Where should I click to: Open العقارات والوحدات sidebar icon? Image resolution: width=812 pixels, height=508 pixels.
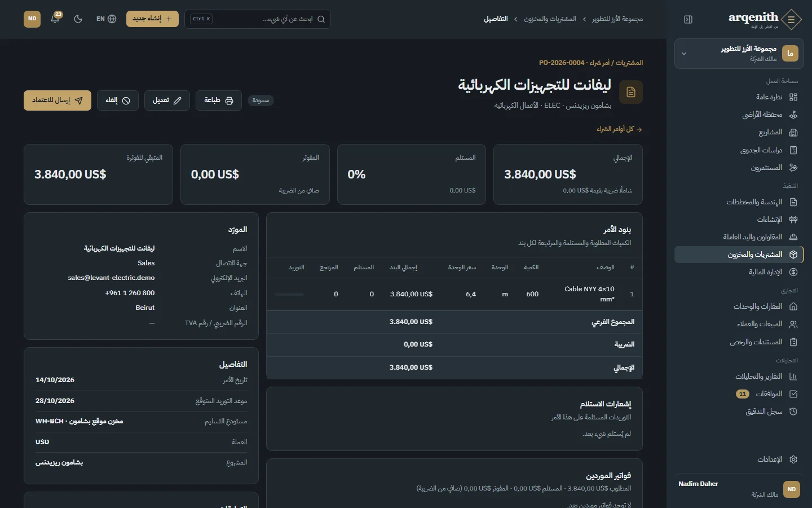tap(793, 306)
